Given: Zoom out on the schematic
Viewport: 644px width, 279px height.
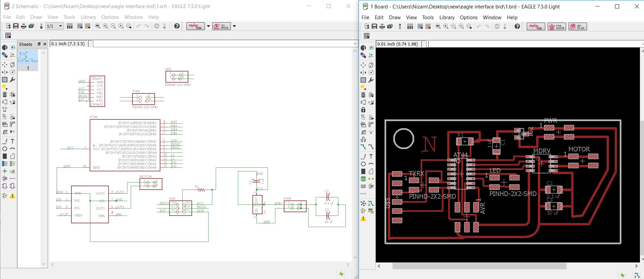Looking at the screenshot, I should tap(113, 26).
